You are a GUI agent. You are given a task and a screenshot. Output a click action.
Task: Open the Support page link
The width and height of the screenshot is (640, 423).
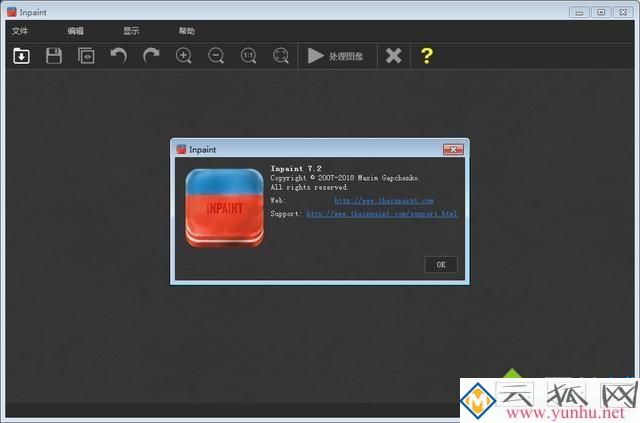point(381,214)
